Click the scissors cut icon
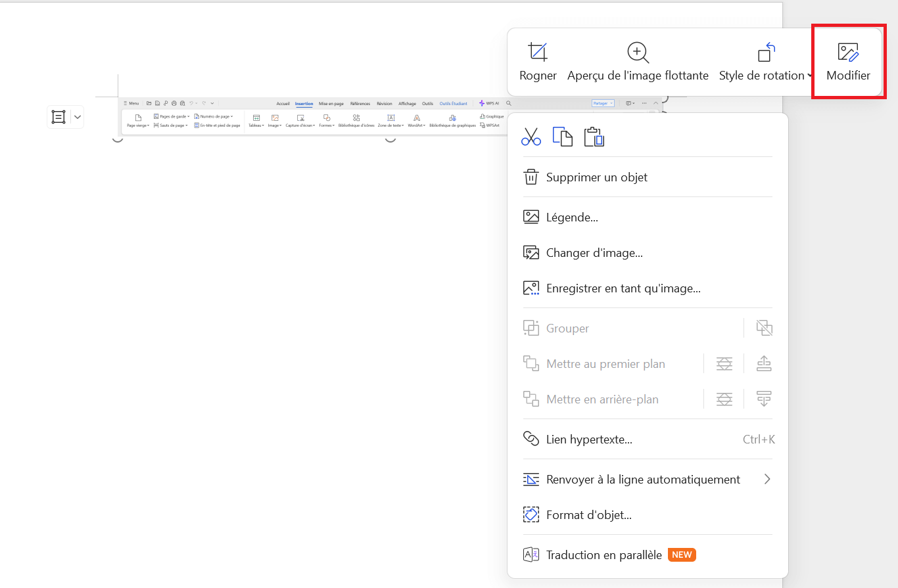This screenshot has height=588, width=898. coord(531,137)
